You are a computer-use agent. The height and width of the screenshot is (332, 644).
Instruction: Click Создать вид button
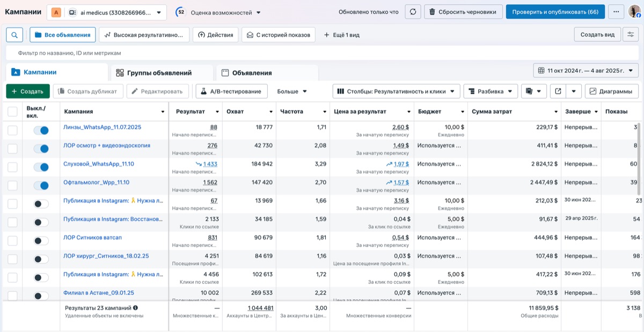point(597,35)
